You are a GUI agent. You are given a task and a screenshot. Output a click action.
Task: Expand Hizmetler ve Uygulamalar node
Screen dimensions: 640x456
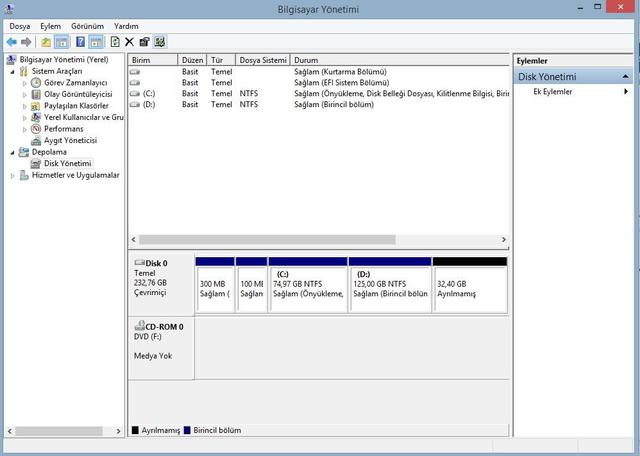13,176
